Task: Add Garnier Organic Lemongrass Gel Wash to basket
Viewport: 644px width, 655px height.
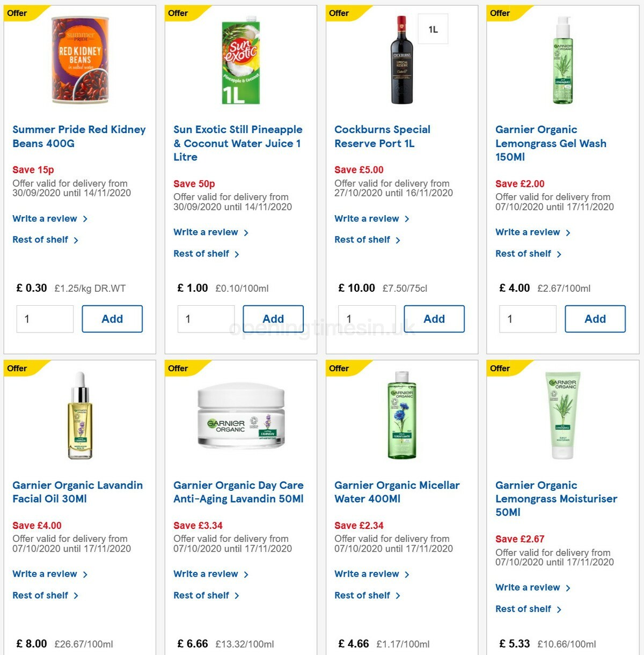Action: coord(595,318)
